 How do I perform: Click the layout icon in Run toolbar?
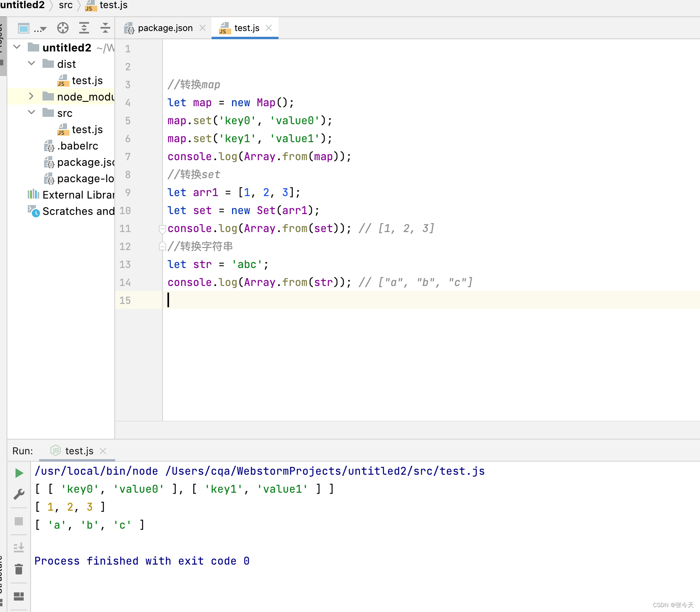[x=19, y=596]
